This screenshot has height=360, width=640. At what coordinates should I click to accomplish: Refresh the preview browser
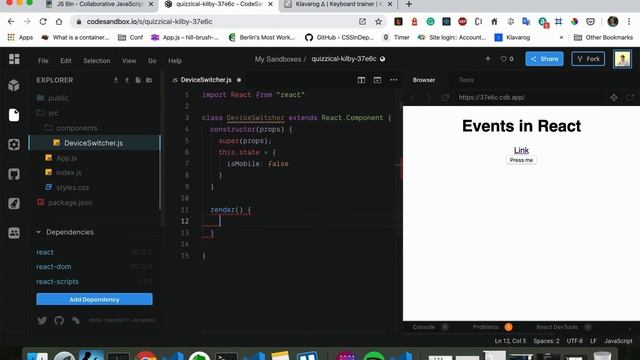point(445,98)
